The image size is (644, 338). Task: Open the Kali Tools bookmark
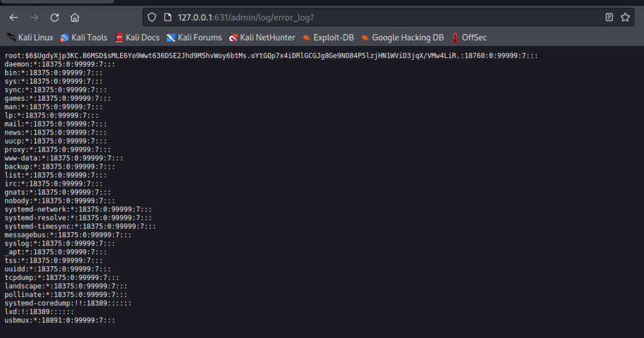coord(84,38)
